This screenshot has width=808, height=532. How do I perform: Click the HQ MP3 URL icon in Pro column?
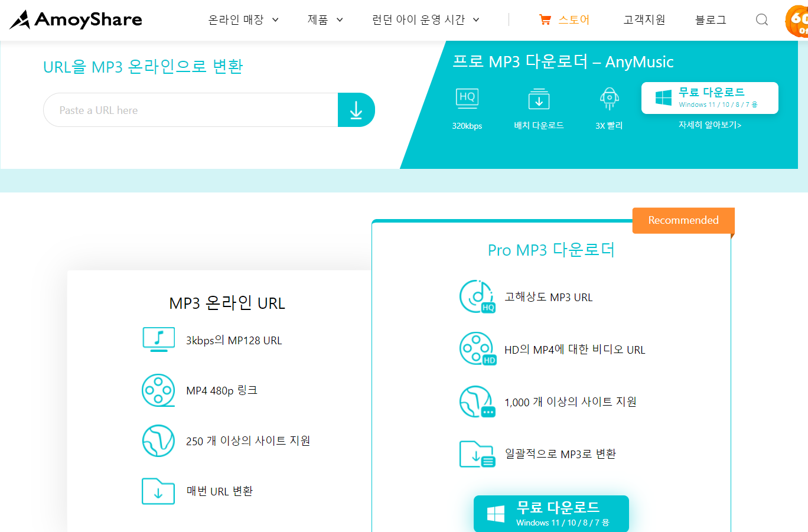pyautogui.click(x=477, y=296)
